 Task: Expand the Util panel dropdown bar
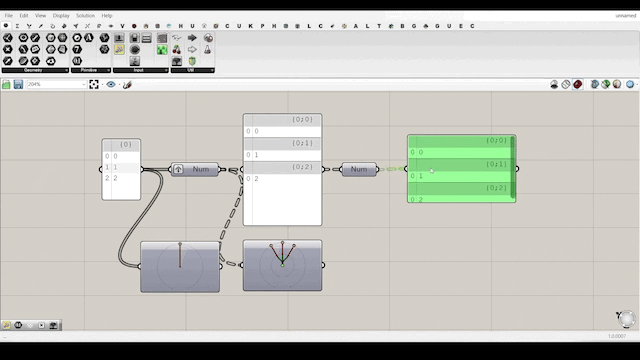[193, 70]
